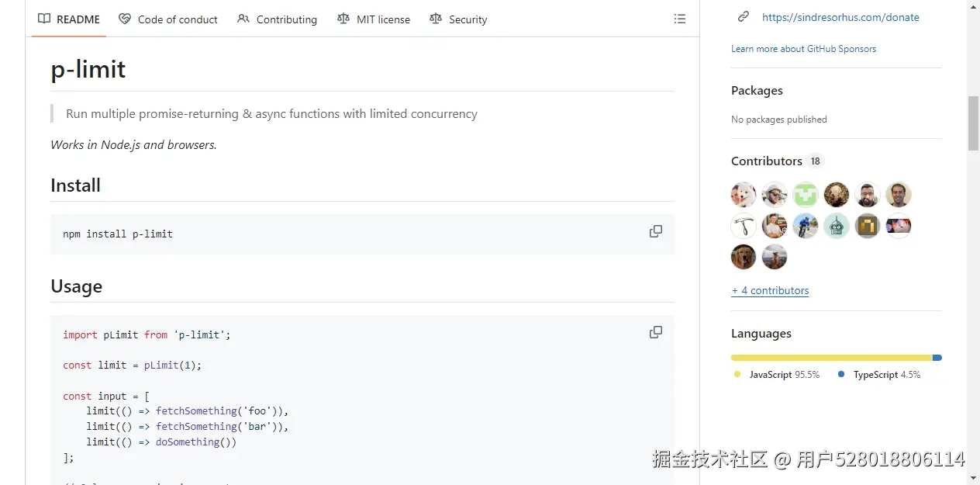
Task: Open bearded man with glasses avatar
Action: click(x=868, y=195)
